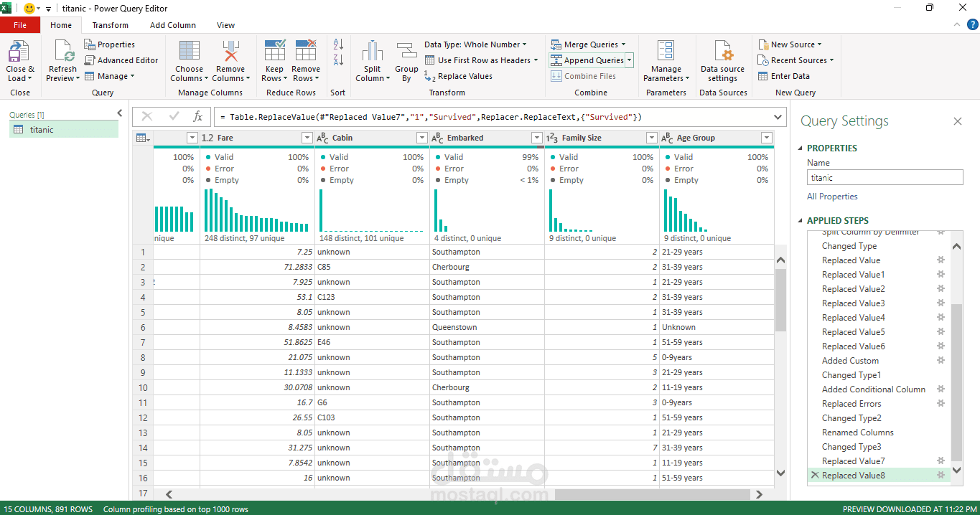
Task: Open gear settings for Replaced Value step
Action: 941,260
